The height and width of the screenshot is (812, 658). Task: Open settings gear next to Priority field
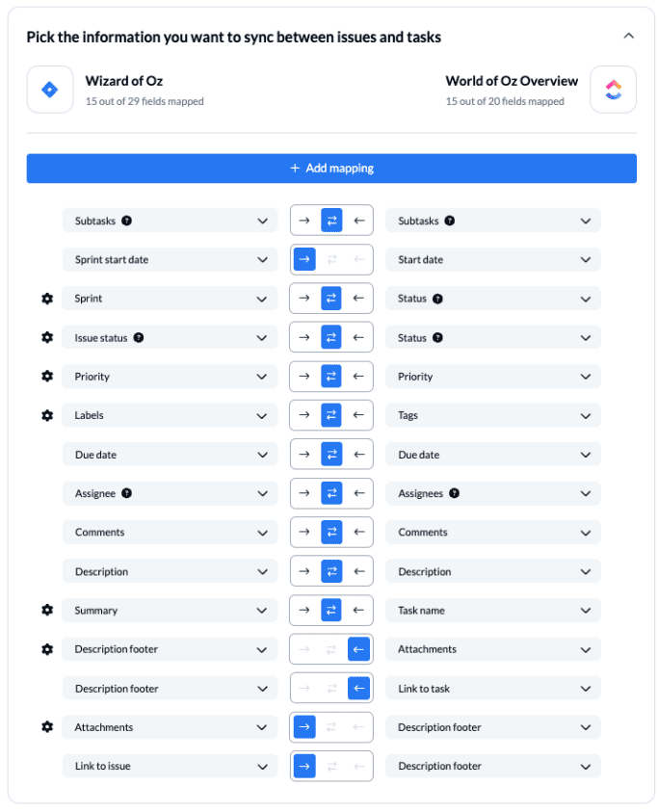coord(45,376)
